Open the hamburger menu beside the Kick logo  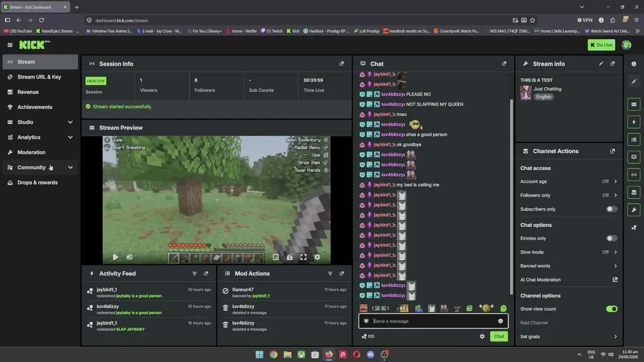tap(10, 45)
